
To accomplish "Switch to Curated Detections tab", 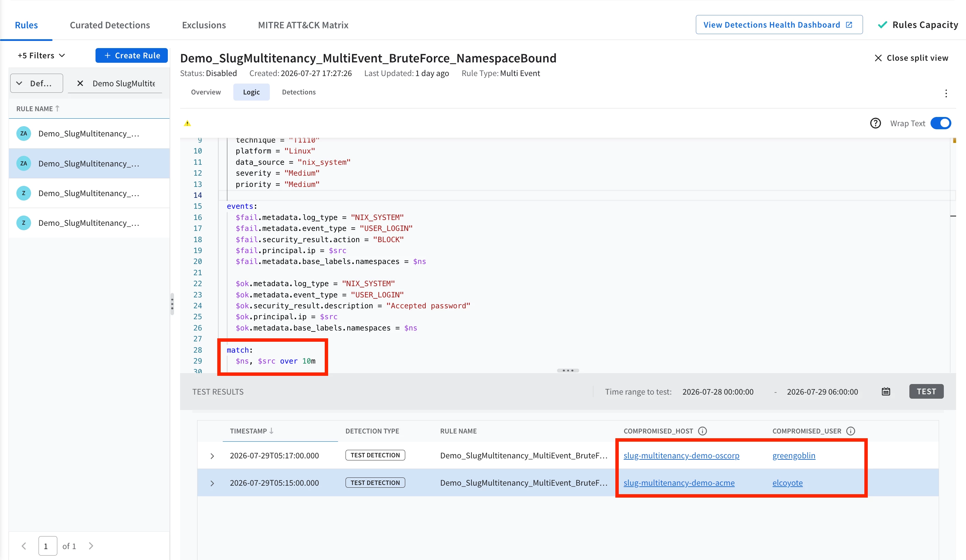I will pos(109,25).
